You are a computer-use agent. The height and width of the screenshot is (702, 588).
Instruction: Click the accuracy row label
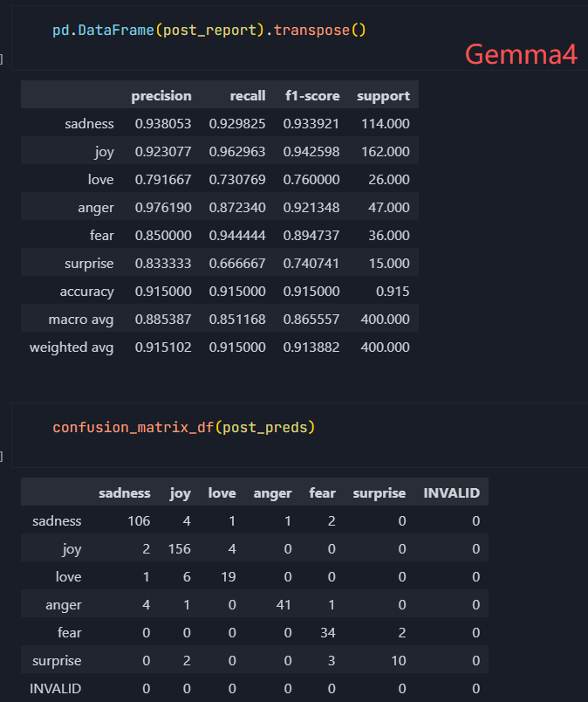(87, 292)
